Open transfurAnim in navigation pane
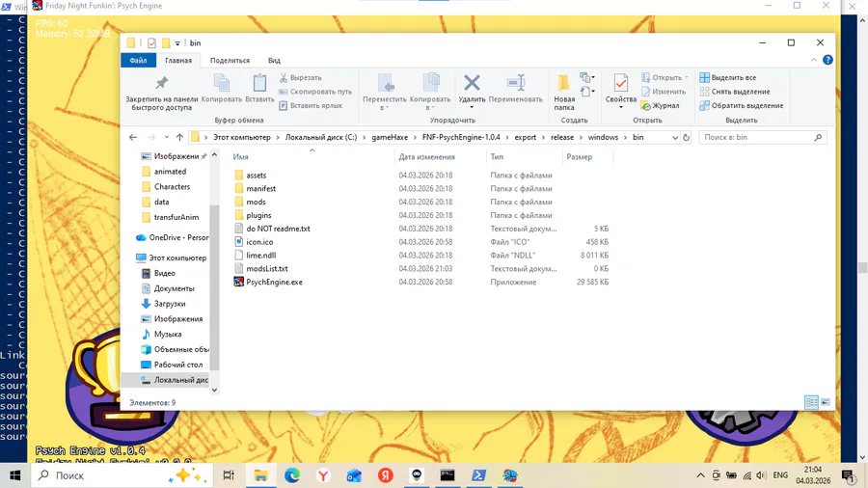Image resolution: width=868 pixels, height=488 pixels. point(176,217)
